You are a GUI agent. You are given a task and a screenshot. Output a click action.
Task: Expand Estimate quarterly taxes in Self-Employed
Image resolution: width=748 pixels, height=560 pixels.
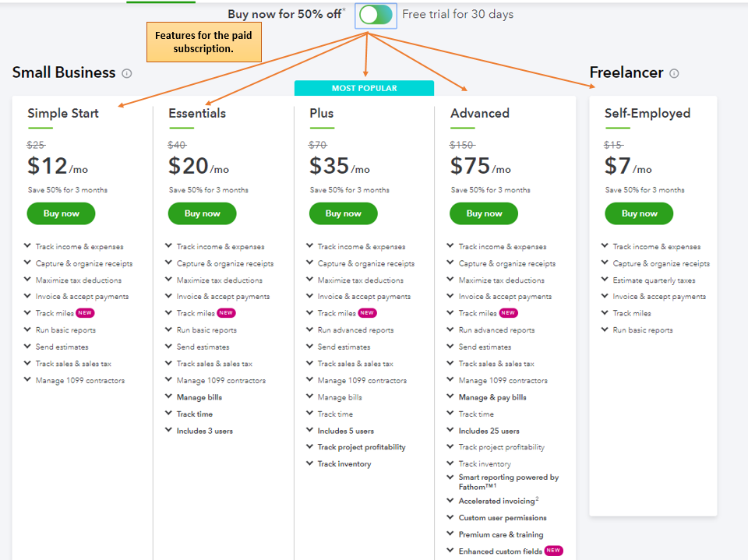(605, 280)
